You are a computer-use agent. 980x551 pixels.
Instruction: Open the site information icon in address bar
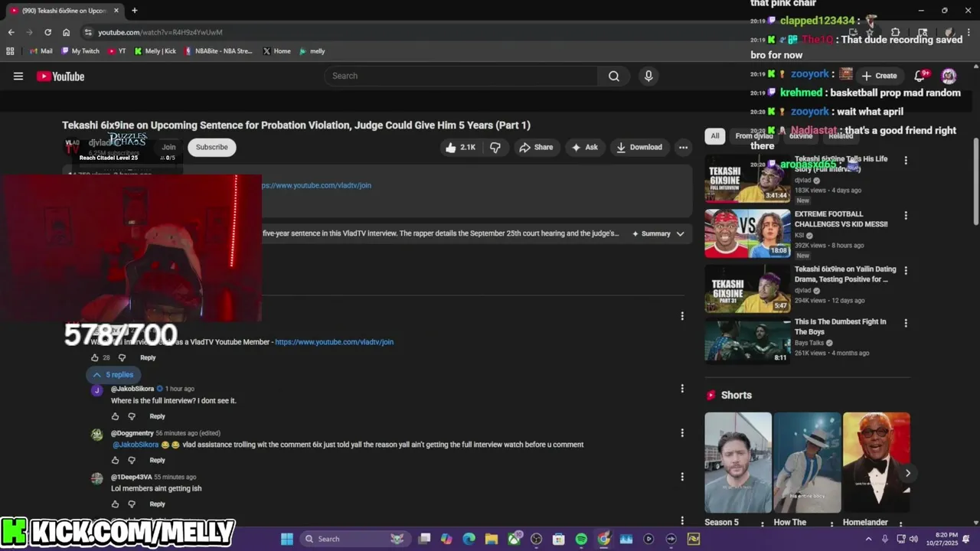[88, 32]
